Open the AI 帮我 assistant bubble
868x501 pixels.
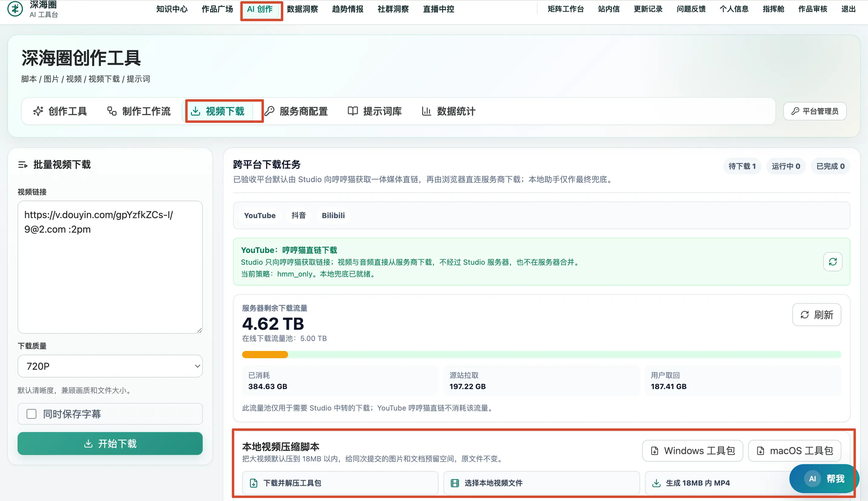(824, 479)
